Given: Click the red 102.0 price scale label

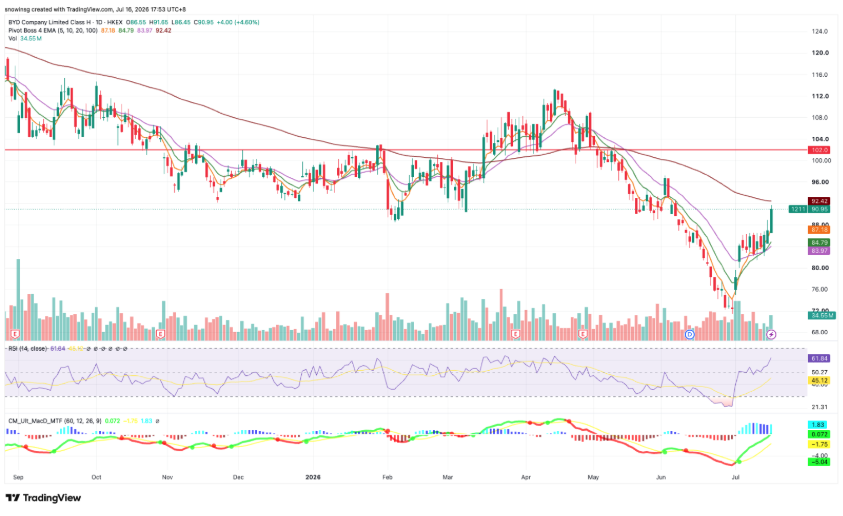Looking at the screenshot, I should pos(819,150).
